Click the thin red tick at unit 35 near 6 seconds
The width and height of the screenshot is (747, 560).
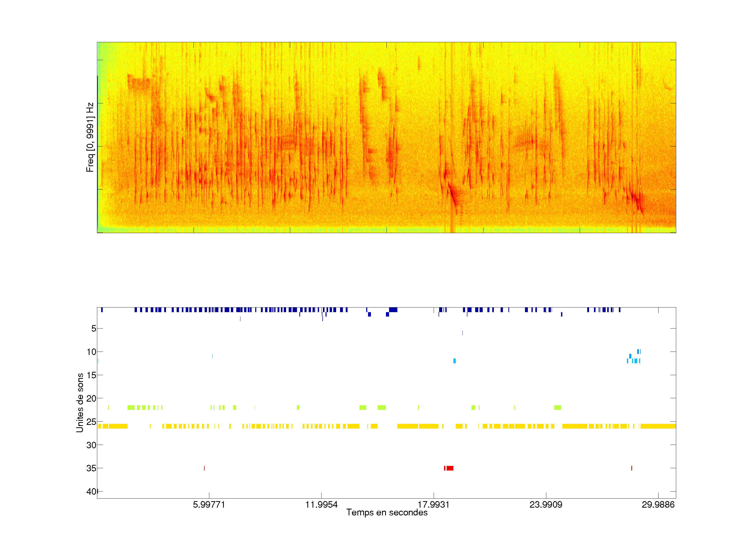[x=204, y=468]
